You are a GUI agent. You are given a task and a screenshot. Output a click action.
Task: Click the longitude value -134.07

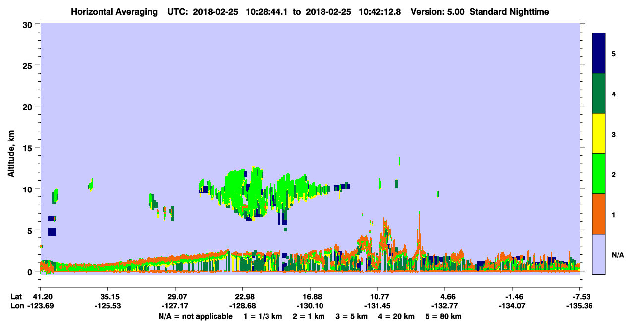(512, 306)
